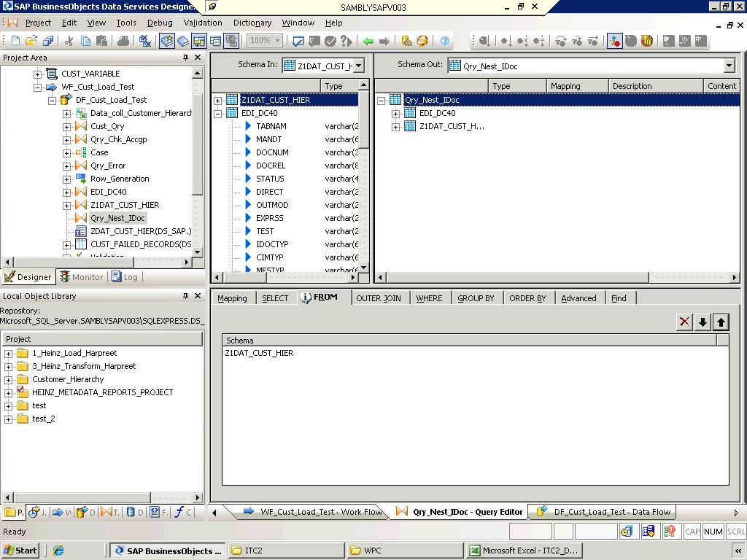Switch to the Advanced tab
Screen dimensions: 747x560
click(x=578, y=298)
